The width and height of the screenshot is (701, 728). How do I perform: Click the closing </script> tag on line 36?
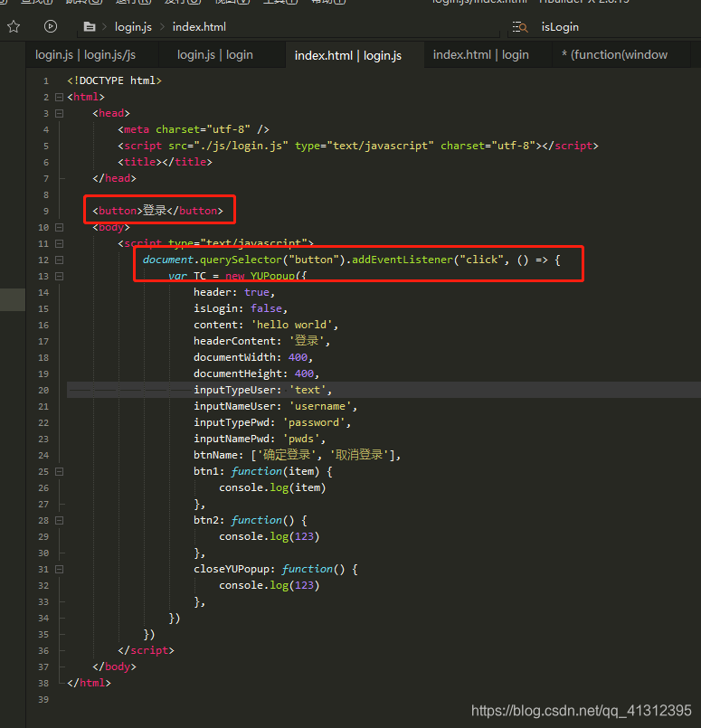146,650
